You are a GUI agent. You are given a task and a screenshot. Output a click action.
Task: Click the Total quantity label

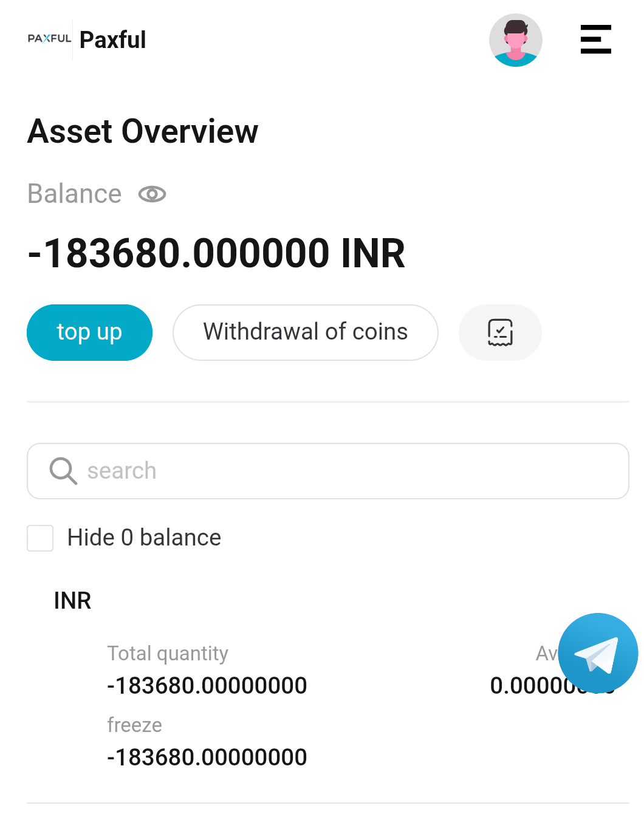click(x=168, y=654)
